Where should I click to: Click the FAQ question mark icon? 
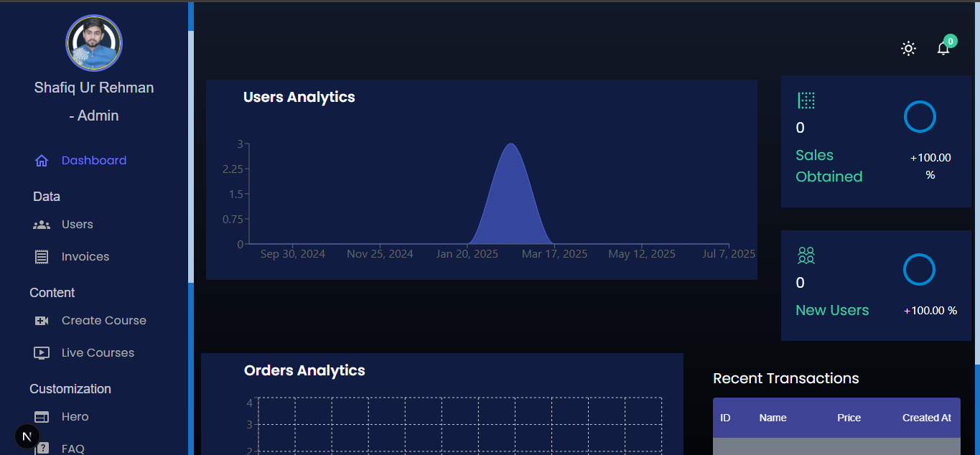42,449
